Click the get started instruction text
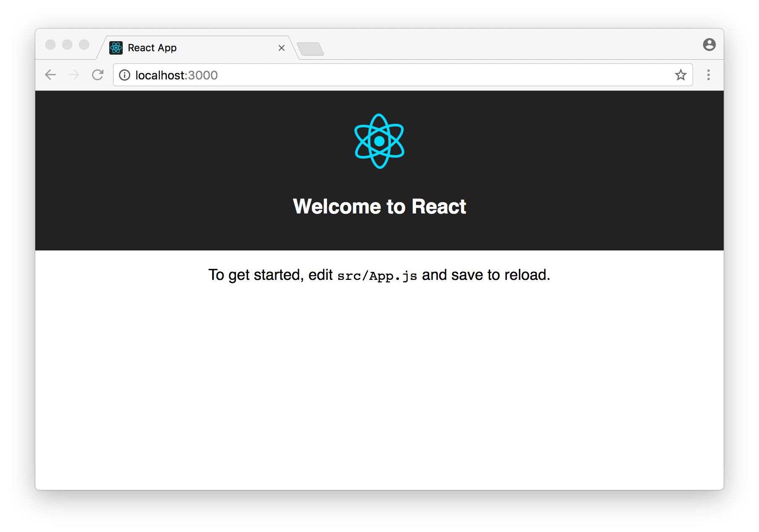 [x=379, y=274]
